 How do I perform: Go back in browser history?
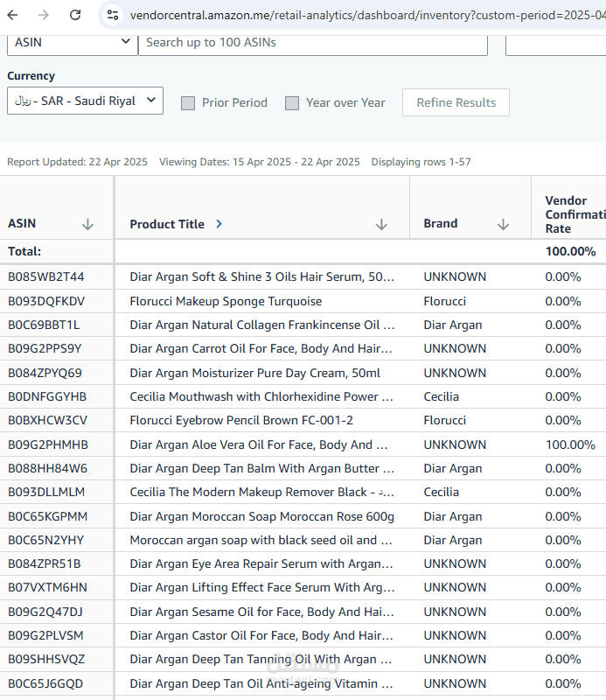(12, 15)
